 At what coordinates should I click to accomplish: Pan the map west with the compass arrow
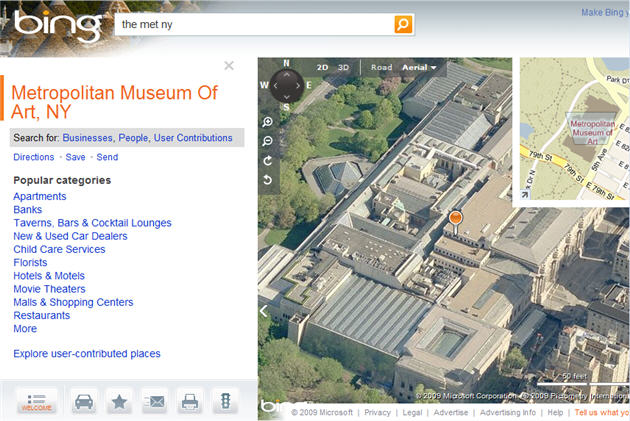coord(276,86)
